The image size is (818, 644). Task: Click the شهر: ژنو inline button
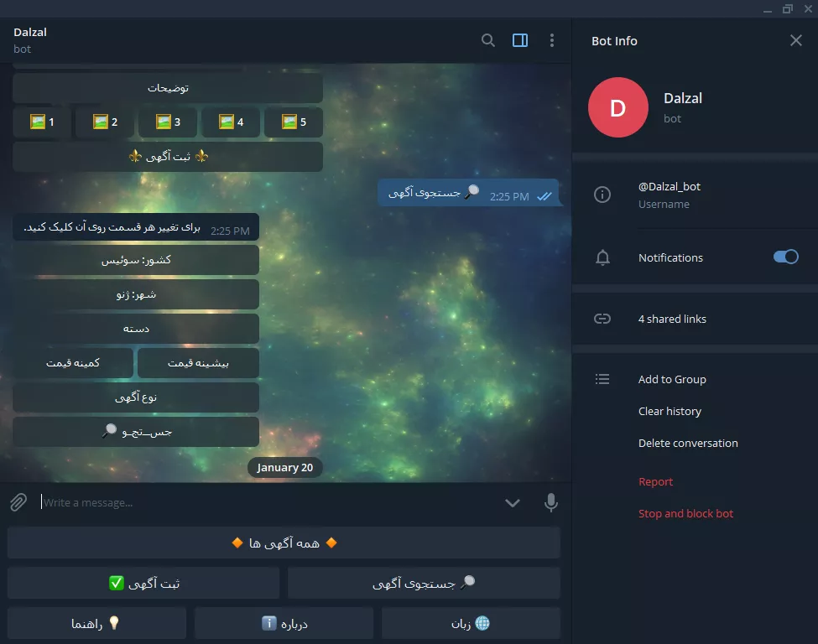click(x=136, y=294)
